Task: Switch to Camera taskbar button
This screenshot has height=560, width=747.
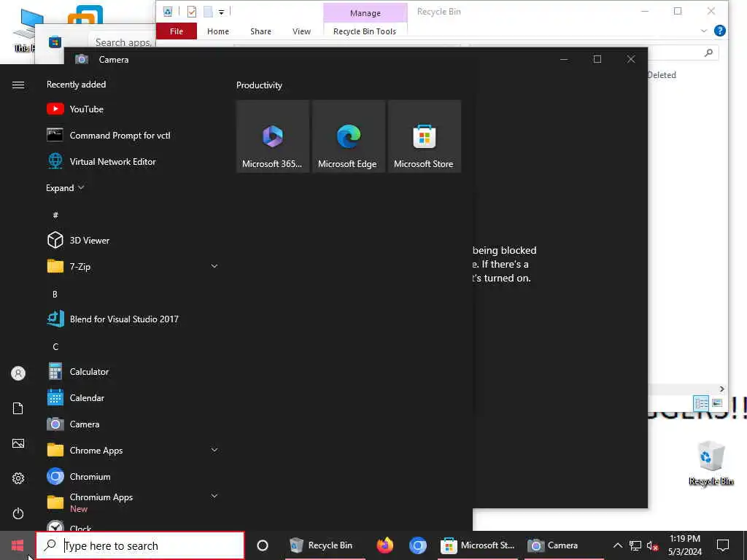Action: click(x=563, y=545)
